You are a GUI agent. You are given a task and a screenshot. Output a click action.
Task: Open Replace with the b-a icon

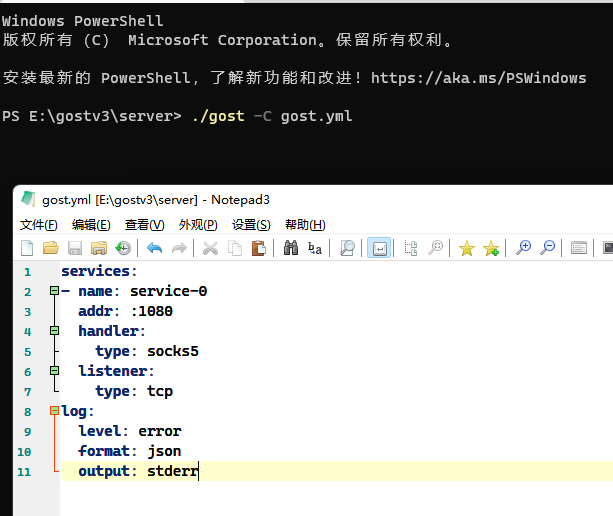315,248
